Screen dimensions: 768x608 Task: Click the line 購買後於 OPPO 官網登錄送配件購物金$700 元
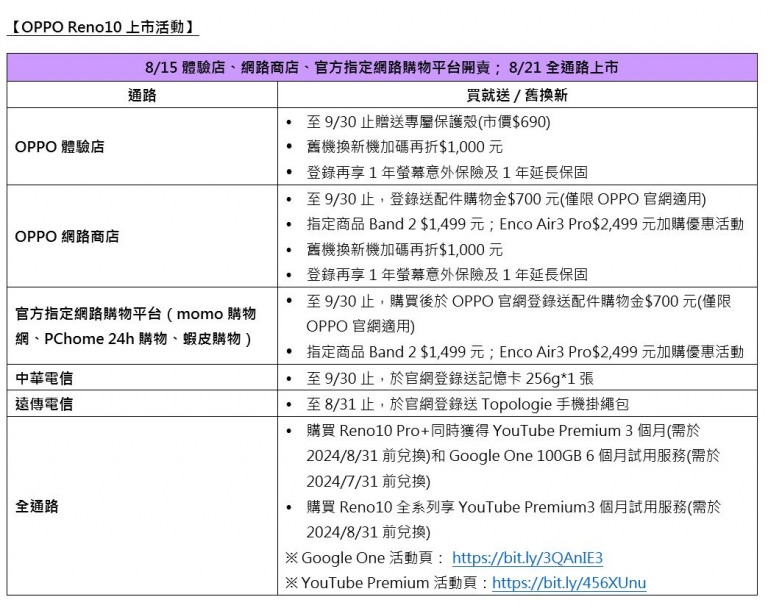point(519,314)
